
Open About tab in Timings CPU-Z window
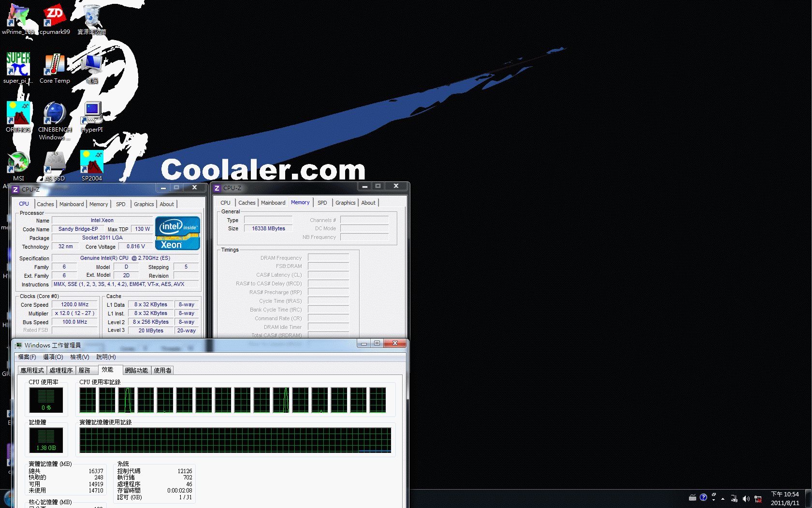click(x=368, y=203)
